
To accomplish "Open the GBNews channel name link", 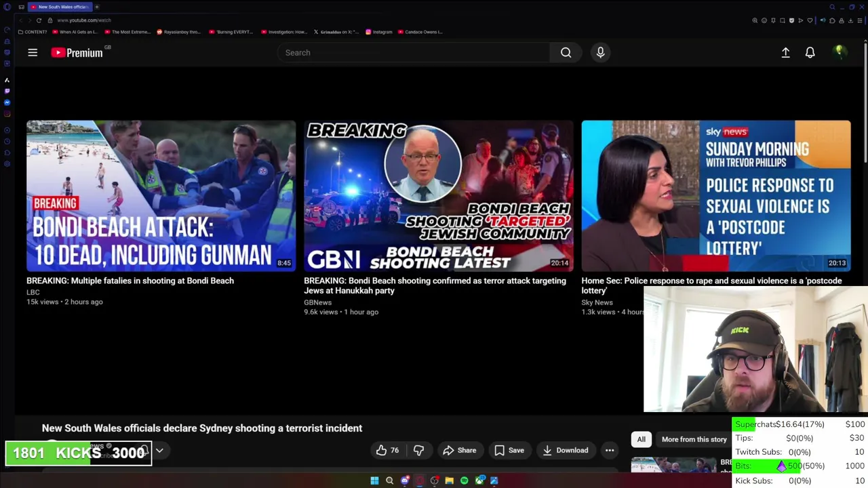I will point(317,302).
